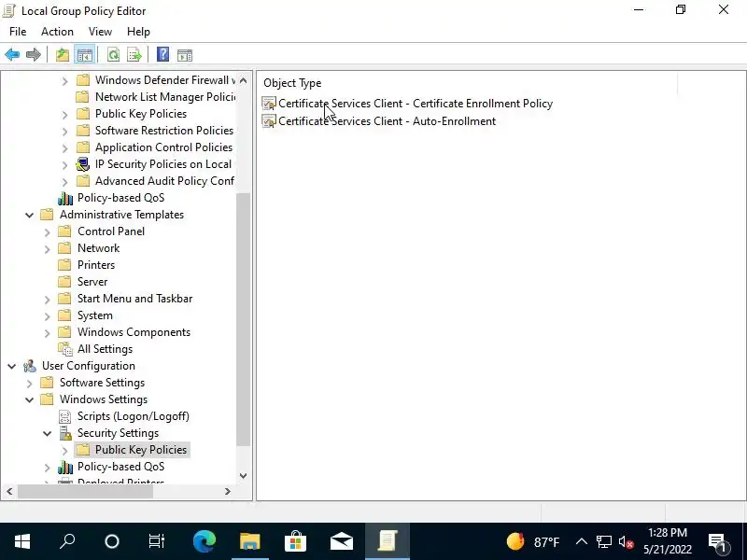Click tree scrollbar down arrow
This screenshot has height=560, width=747.
click(x=244, y=476)
